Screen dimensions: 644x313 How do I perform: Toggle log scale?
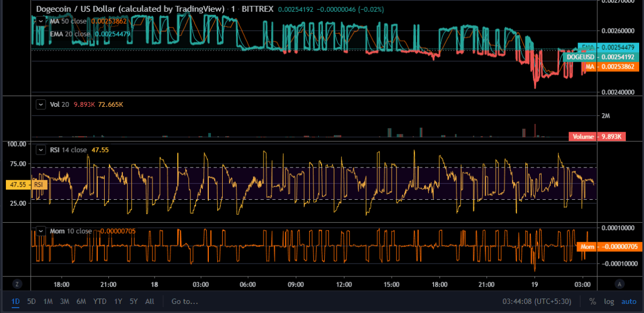coord(609,301)
